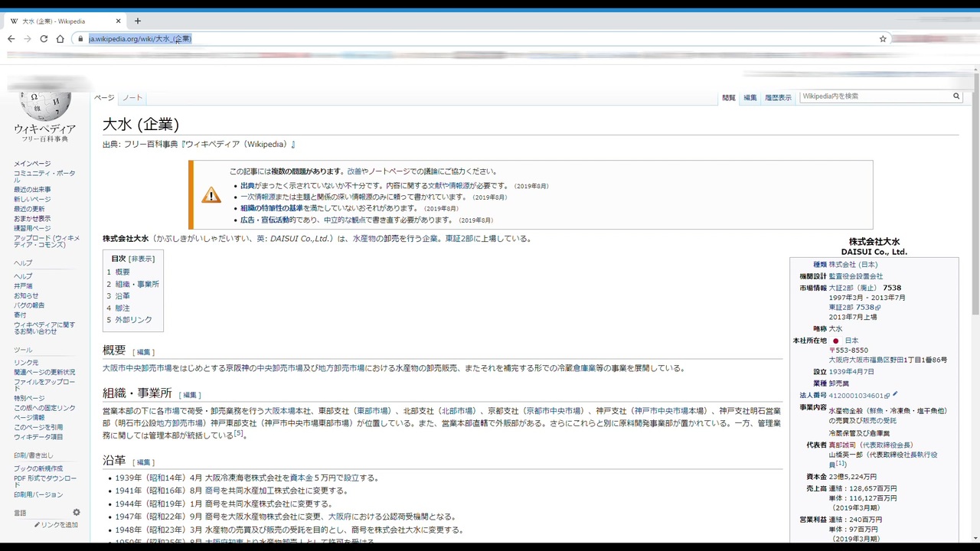Viewport: 980px width, 551px height.
Task: Open the 水産物 link in the intro sentence
Action: (x=364, y=239)
